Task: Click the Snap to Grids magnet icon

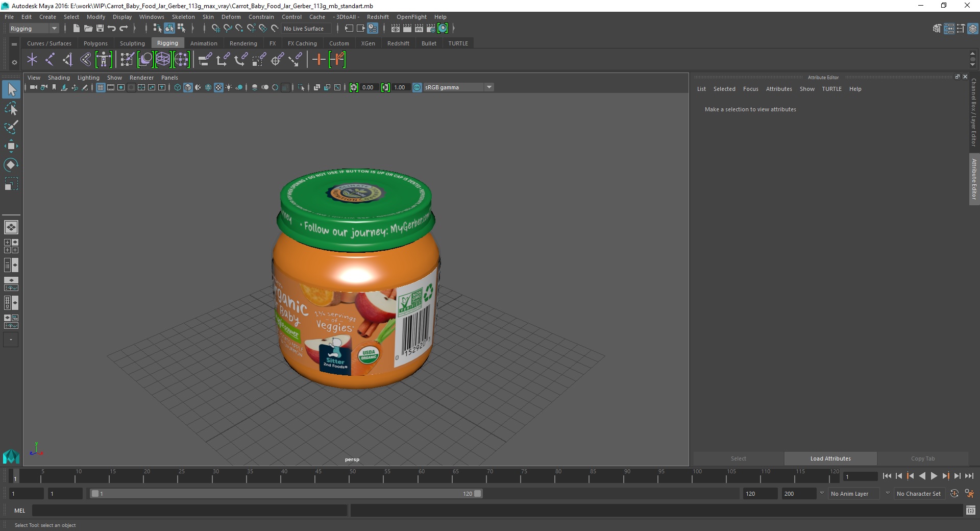Action: pos(215,29)
